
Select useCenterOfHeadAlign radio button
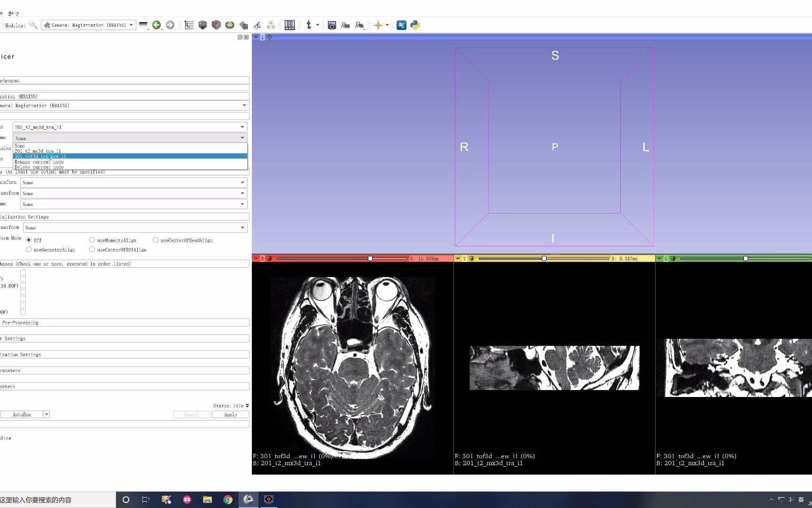click(x=156, y=240)
